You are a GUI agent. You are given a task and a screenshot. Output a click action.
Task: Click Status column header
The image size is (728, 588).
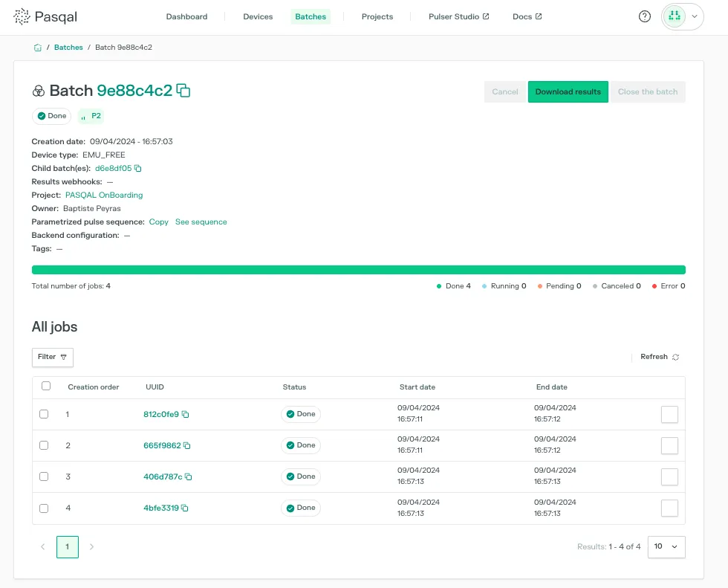point(294,387)
